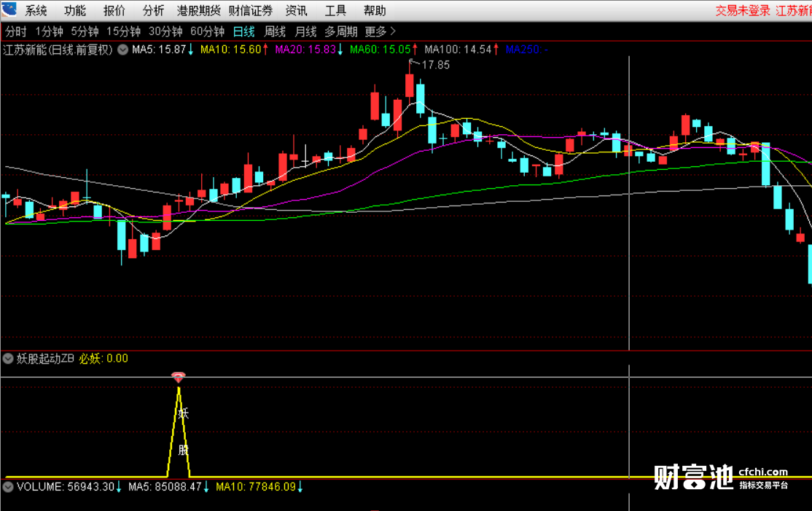Switch to the 月线 monthly tab

305,31
